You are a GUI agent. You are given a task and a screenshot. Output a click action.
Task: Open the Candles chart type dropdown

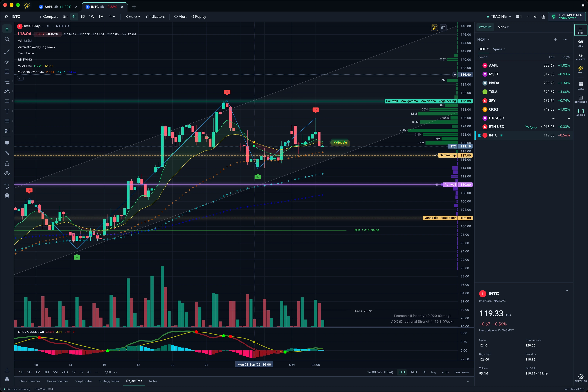pos(133,17)
